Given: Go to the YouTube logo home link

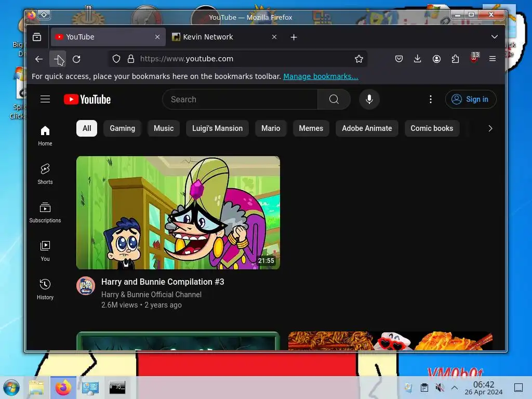Looking at the screenshot, I should pyautogui.click(x=87, y=99).
